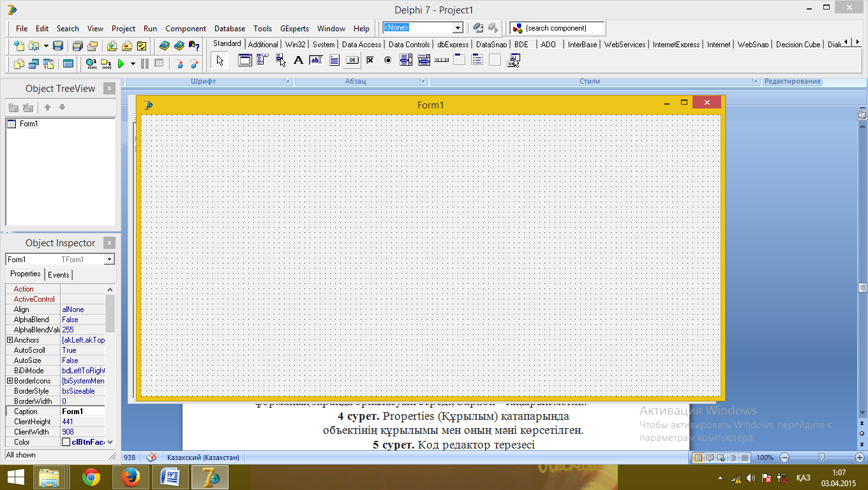Click the Save All toolbar icon
This screenshot has height=490, width=868.
tap(77, 46)
